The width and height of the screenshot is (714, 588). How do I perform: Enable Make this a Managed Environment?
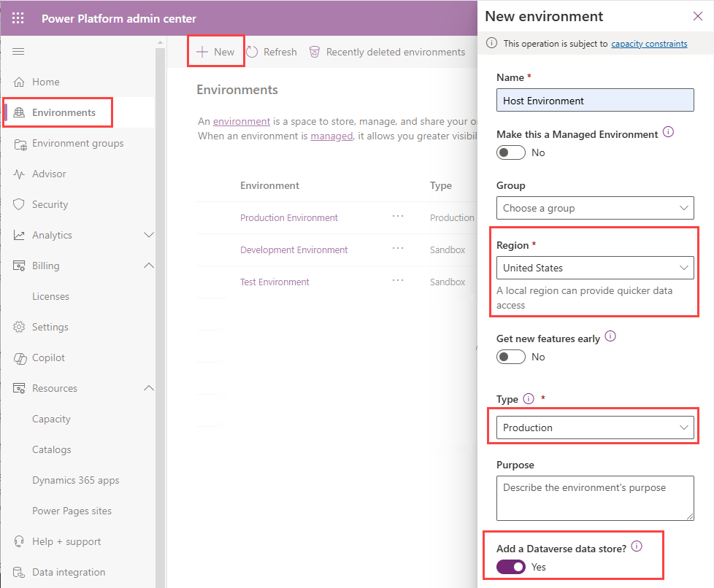(510, 152)
